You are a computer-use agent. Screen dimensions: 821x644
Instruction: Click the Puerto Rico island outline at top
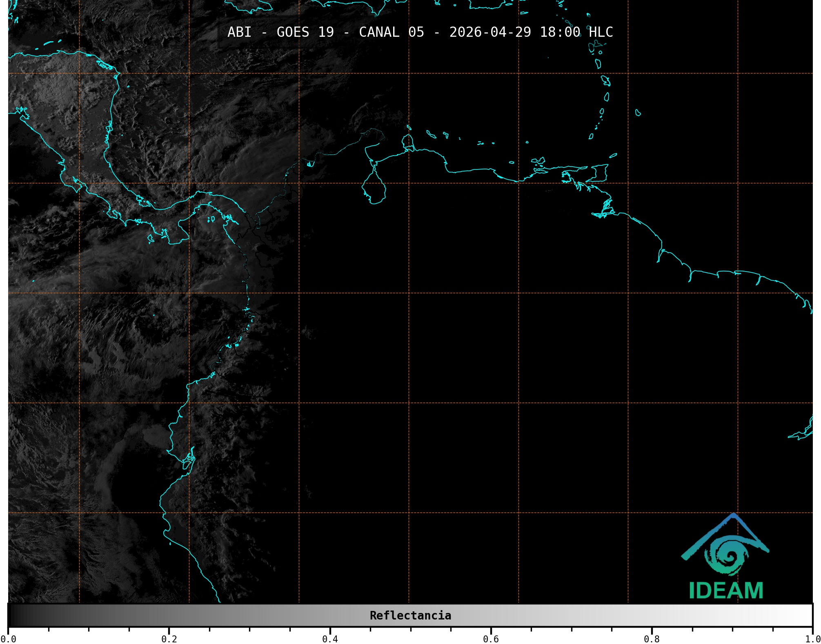coord(488,5)
